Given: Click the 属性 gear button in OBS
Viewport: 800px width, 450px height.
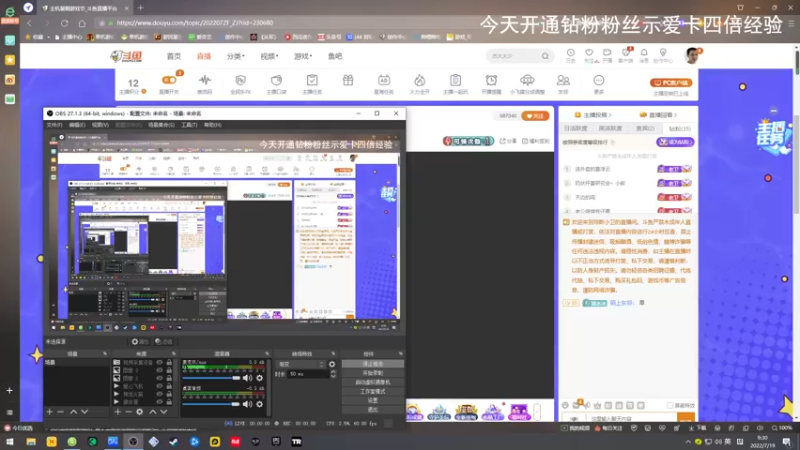Looking at the screenshot, I should coord(140,342).
